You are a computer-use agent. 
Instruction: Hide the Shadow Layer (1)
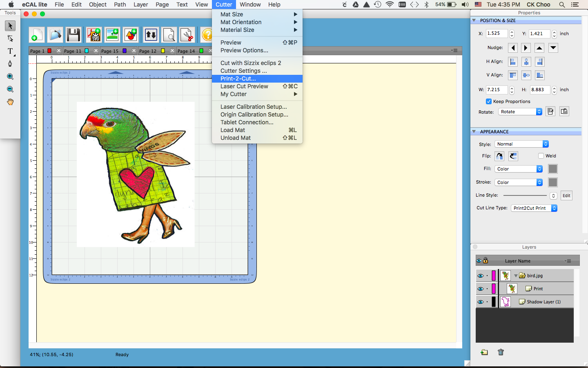coord(481,302)
